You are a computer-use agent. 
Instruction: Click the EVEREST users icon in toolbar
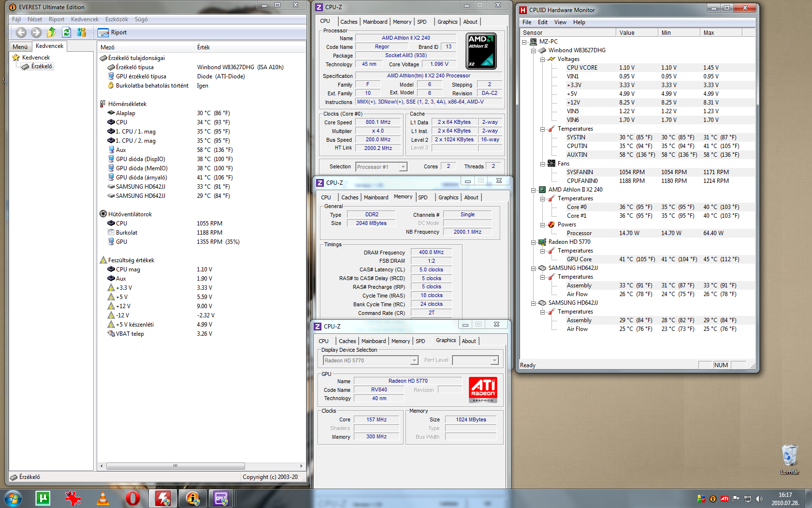[x=82, y=32]
